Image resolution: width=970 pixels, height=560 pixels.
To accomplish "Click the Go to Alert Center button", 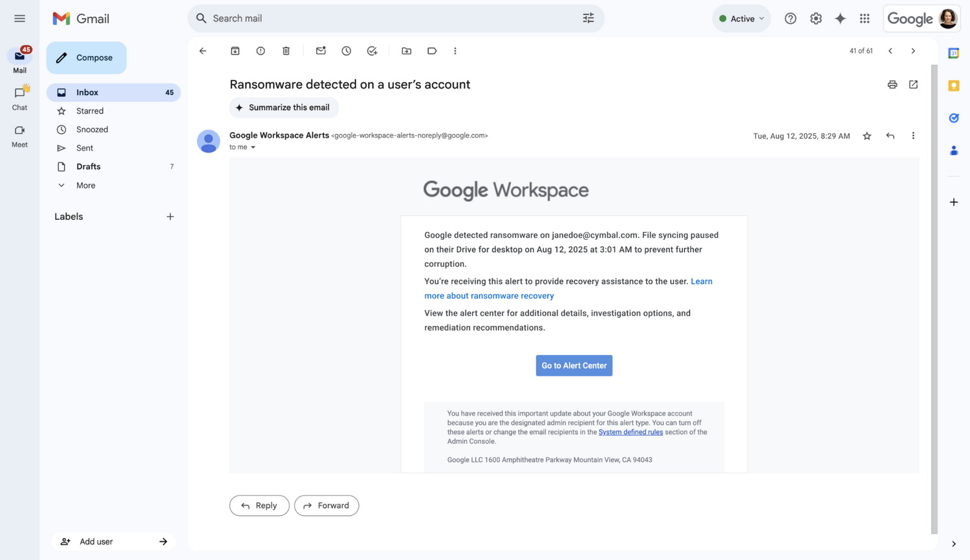I will click(x=574, y=365).
